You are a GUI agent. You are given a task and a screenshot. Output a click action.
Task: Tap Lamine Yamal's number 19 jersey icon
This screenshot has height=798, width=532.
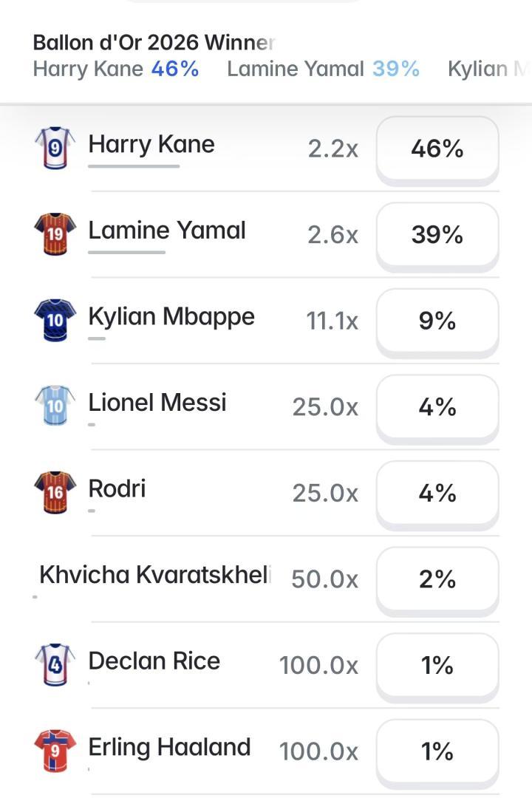pyautogui.click(x=55, y=234)
